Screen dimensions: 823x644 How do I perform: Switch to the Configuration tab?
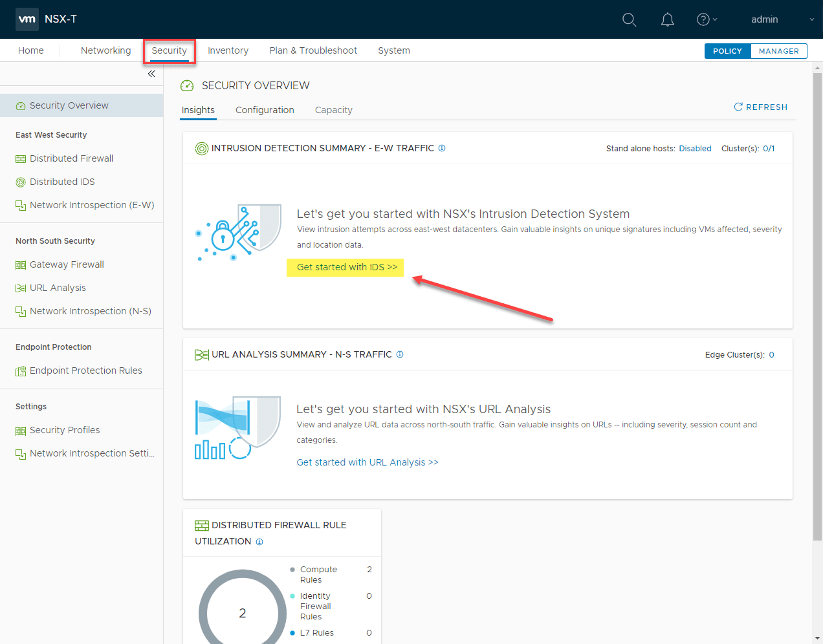[x=265, y=110]
